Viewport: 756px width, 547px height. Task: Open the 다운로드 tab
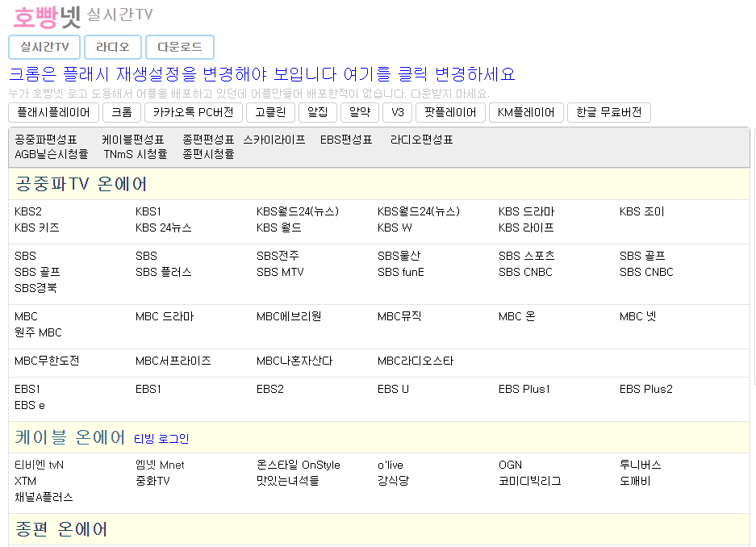click(x=179, y=47)
